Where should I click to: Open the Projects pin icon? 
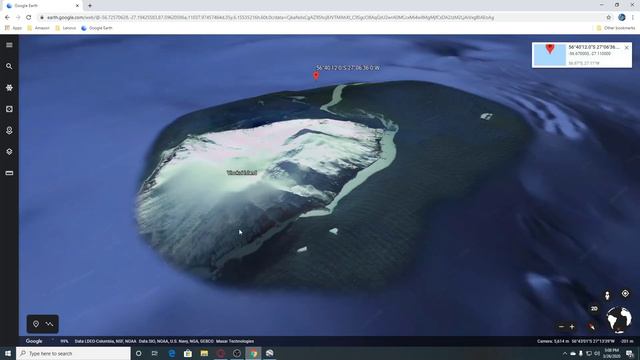(9, 130)
